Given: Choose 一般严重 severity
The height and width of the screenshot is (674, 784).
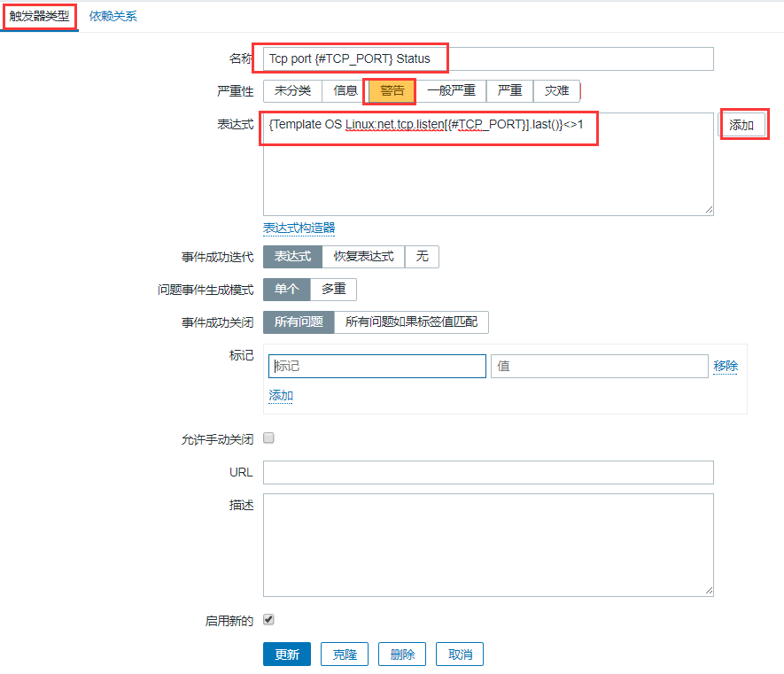Looking at the screenshot, I should point(451,90).
